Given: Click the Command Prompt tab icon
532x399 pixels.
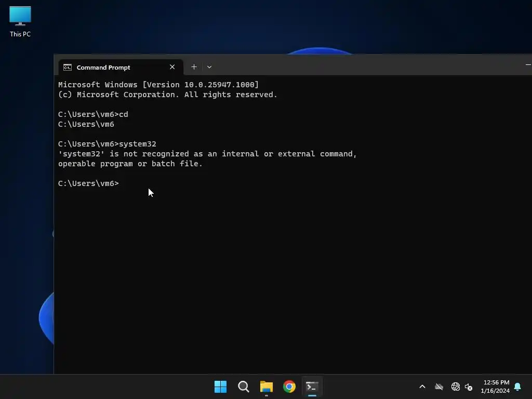Looking at the screenshot, I should 68,67.
